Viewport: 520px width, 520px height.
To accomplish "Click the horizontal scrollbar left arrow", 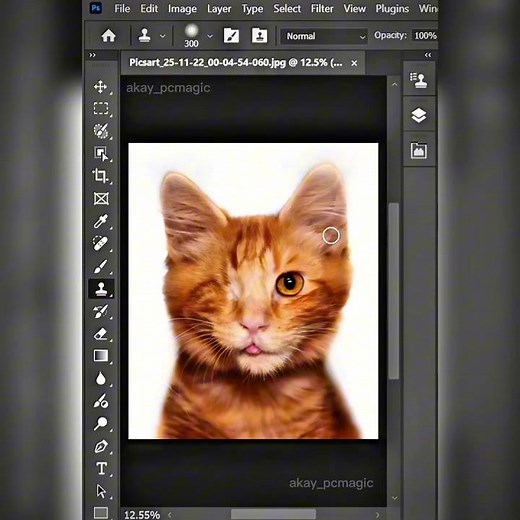I will (x=170, y=514).
